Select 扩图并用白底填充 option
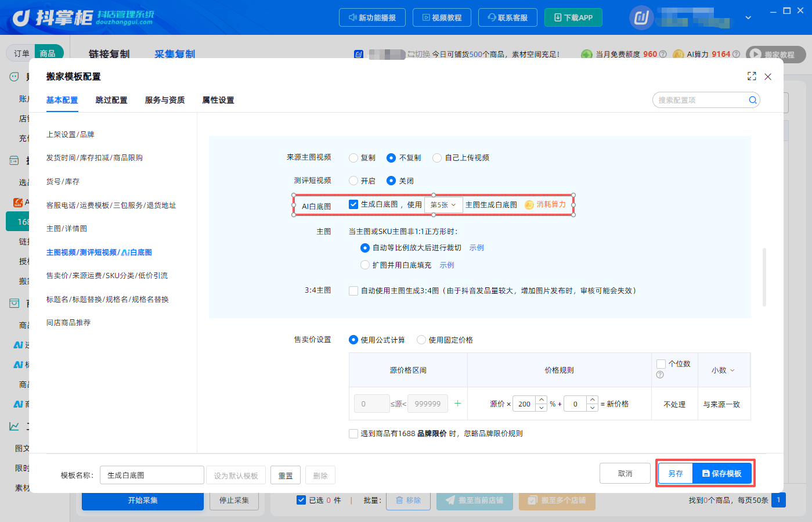812x522 pixels. click(x=365, y=265)
